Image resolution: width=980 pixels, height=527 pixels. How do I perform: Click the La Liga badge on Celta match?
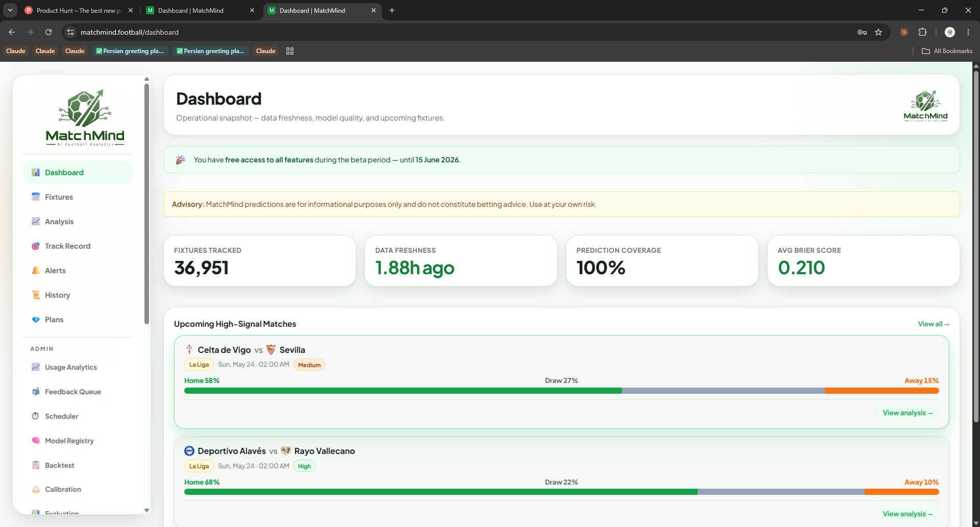(x=199, y=365)
